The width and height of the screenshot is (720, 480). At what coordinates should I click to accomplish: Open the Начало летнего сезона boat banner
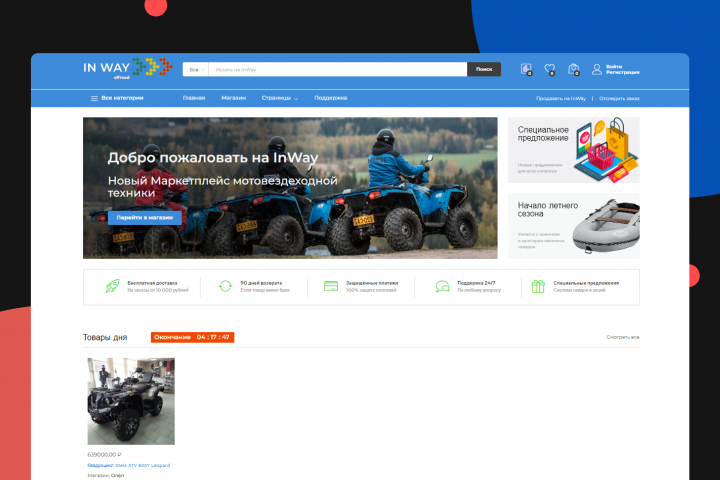(x=574, y=226)
